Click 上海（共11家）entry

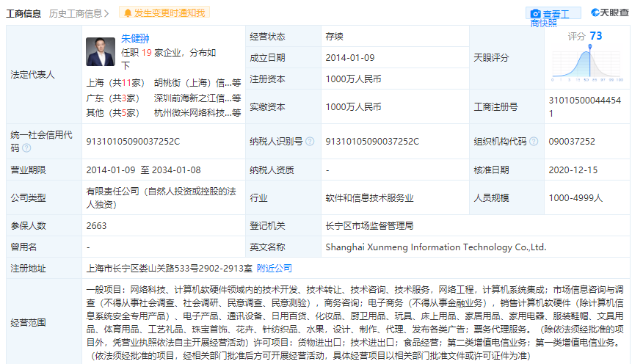pyautogui.click(x=115, y=83)
